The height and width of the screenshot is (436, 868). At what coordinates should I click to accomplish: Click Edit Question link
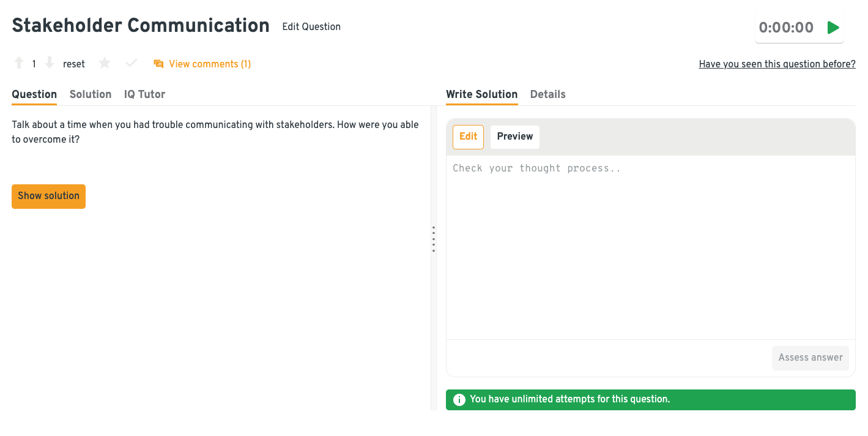coord(311,26)
